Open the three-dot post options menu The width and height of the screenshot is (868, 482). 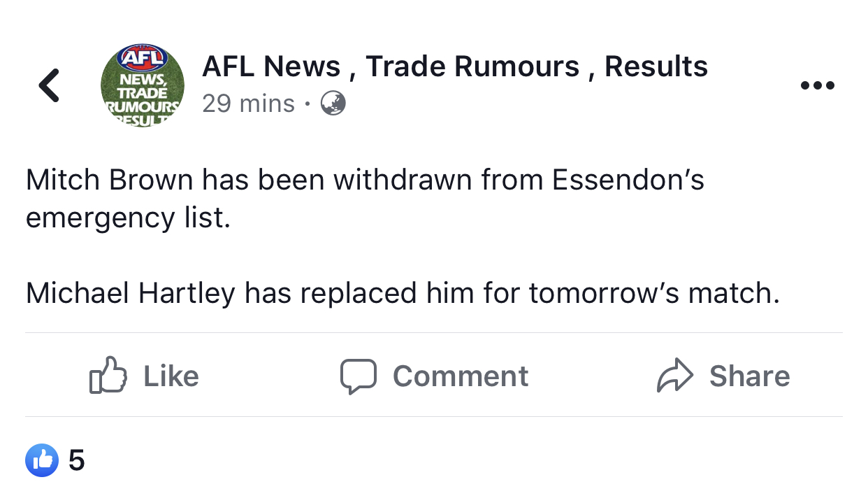coord(817,85)
